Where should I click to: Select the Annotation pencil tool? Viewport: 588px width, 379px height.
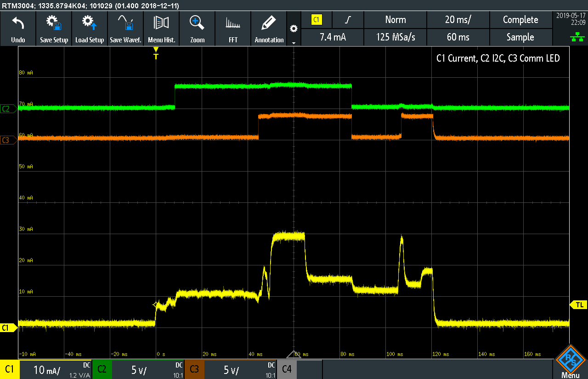tap(269, 29)
